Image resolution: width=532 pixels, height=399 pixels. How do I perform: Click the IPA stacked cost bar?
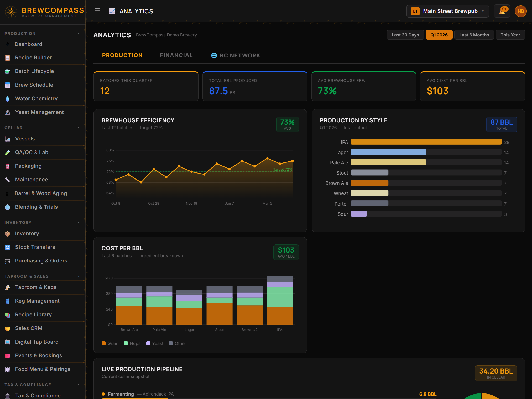pos(280,300)
